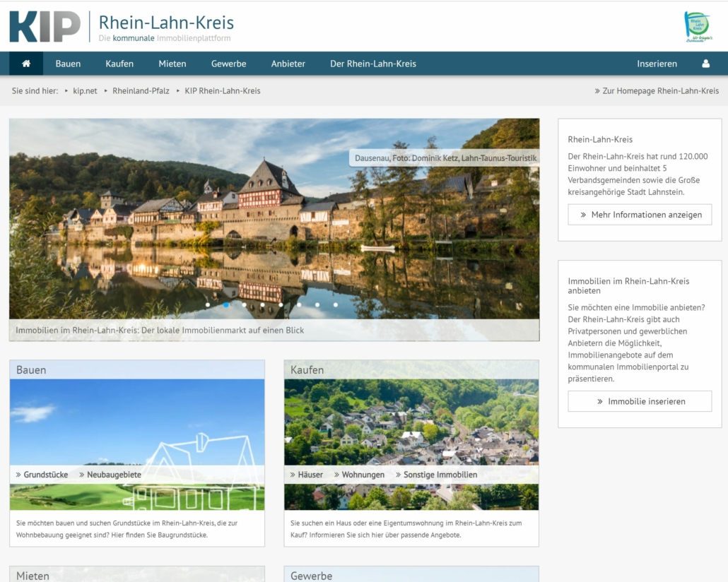Open the user account icon
Viewport: 728px width, 582px height.
pos(705,64)
